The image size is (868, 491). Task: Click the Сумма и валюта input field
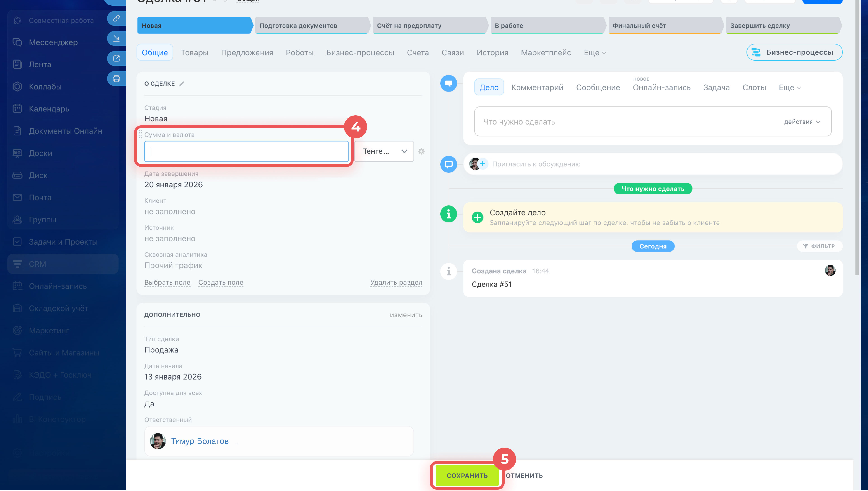click(x=246, y=151)
